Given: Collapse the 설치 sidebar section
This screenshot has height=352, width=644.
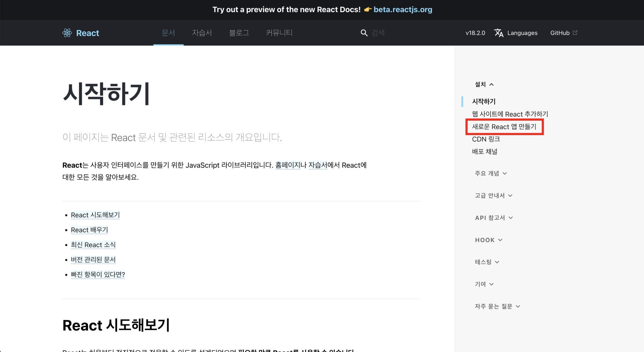Looking at the screenshot, I should pyautogui.click(x=484, y=84).
